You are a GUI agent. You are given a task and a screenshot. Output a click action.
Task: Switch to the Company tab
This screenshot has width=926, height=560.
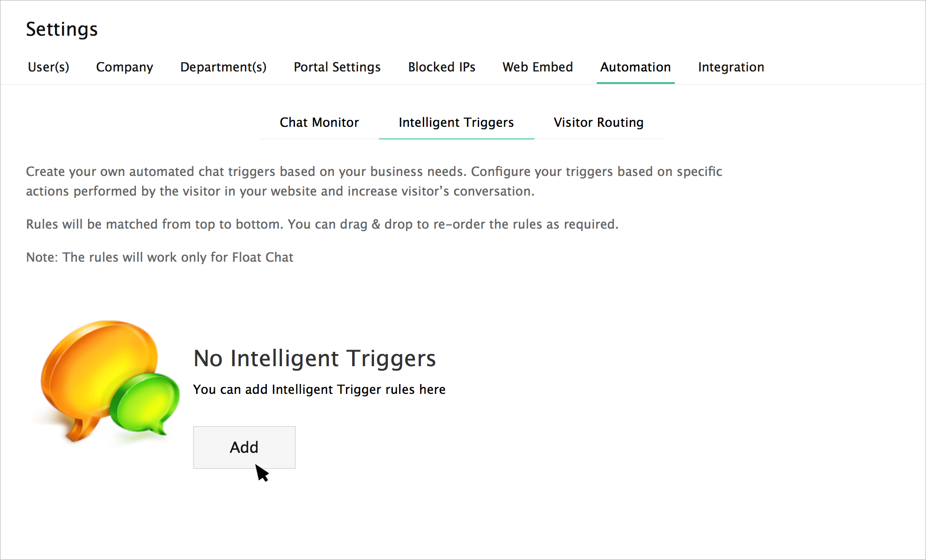coord(124,67)
